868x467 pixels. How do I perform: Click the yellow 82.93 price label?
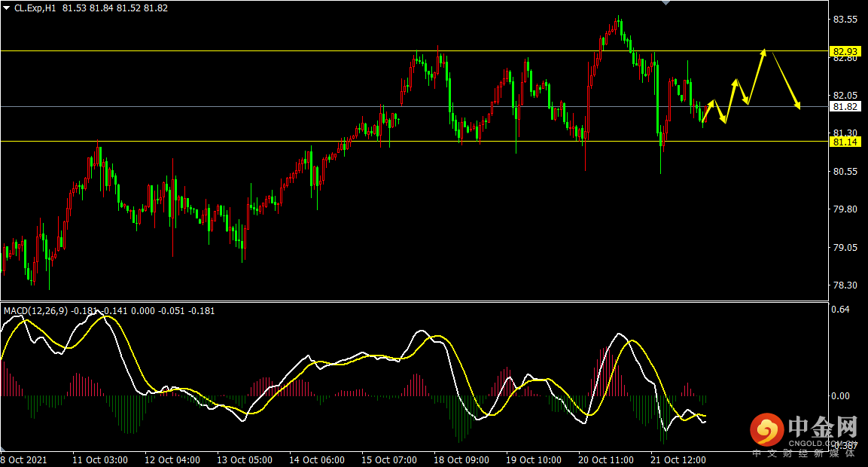click(845, 51)
